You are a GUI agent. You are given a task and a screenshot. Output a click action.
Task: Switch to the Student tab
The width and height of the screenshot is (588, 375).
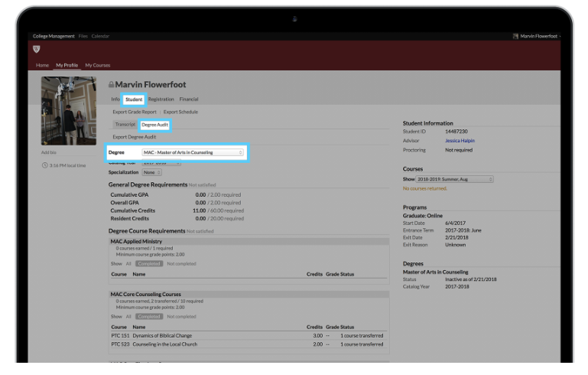click(x=134, y=99)
